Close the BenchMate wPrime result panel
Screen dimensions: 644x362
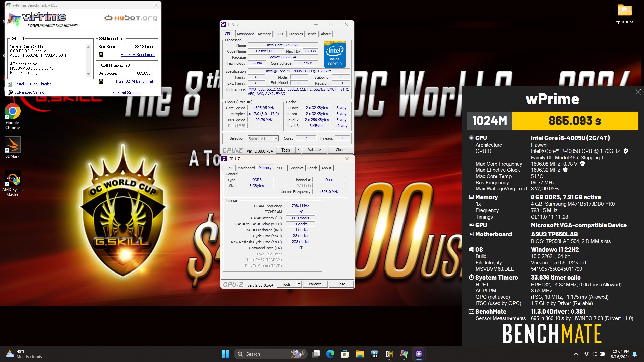coord(638,92)
